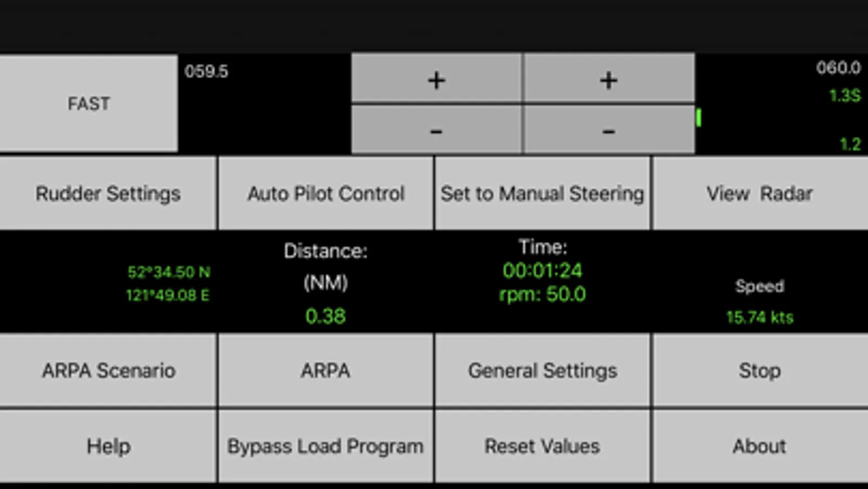Click the Stop button
The image size is (868, 489).
pos(760,370)
